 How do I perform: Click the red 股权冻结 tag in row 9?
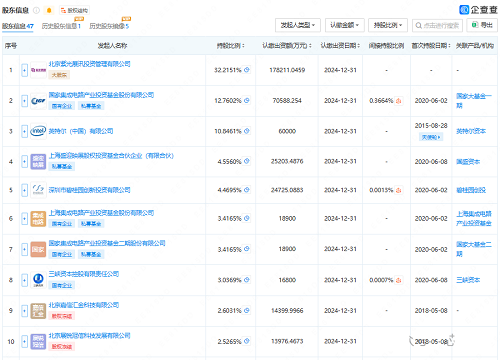[62, 316]
